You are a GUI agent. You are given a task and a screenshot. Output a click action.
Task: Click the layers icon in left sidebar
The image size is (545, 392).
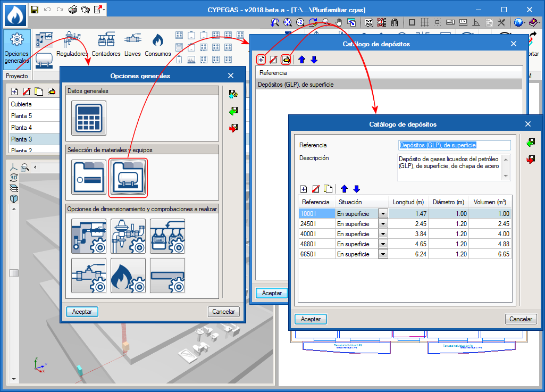tap(13, 188)
